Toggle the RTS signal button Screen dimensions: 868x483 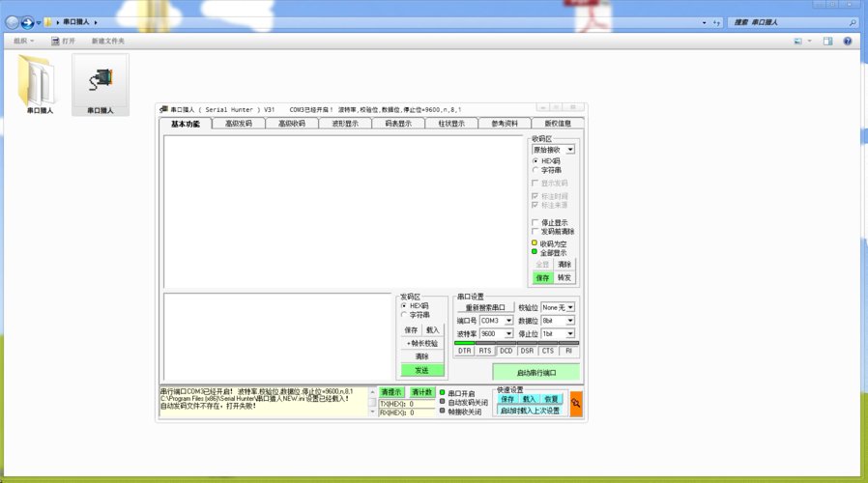485,351
